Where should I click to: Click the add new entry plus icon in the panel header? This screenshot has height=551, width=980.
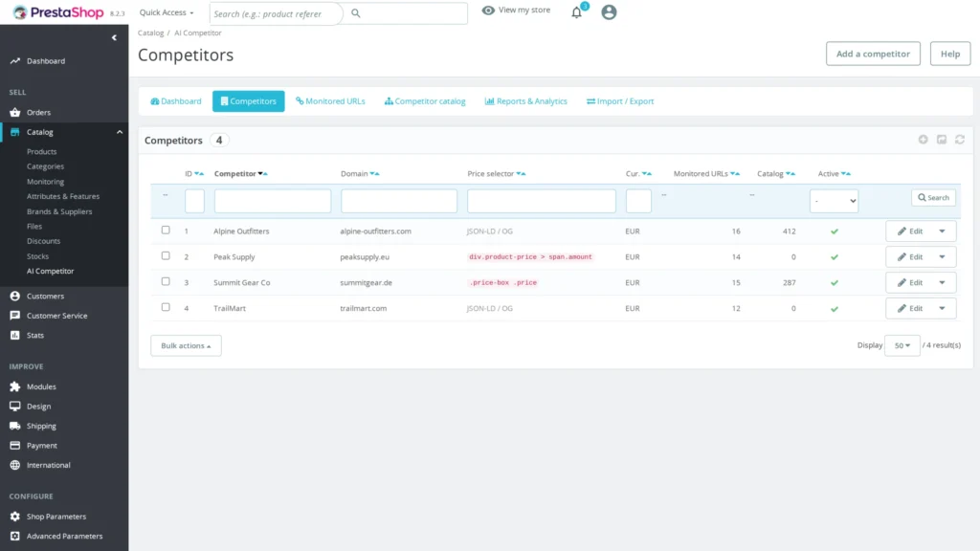(x=924, y=140)
